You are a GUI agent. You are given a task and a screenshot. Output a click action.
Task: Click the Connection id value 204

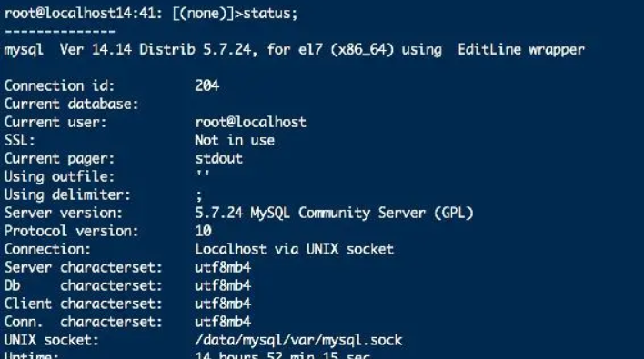click(x=207, y=85)
